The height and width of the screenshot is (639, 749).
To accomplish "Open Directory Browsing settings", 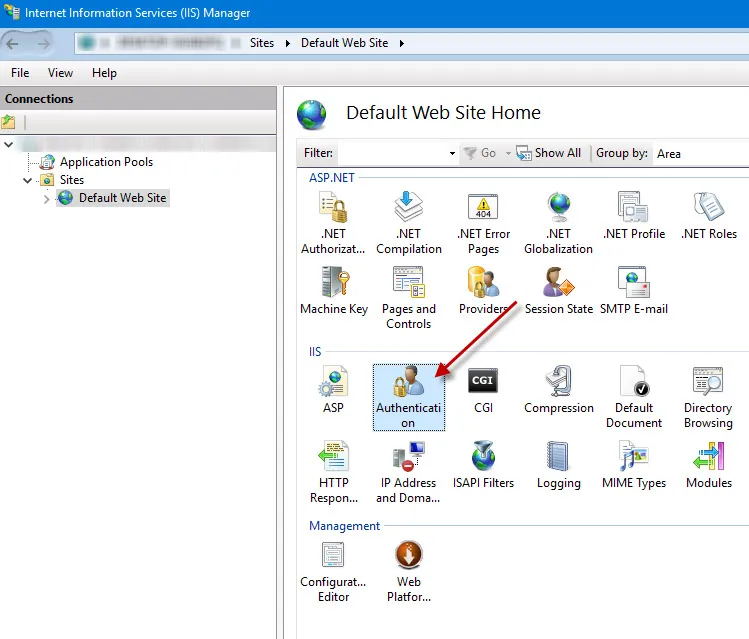I will point(708,397).
